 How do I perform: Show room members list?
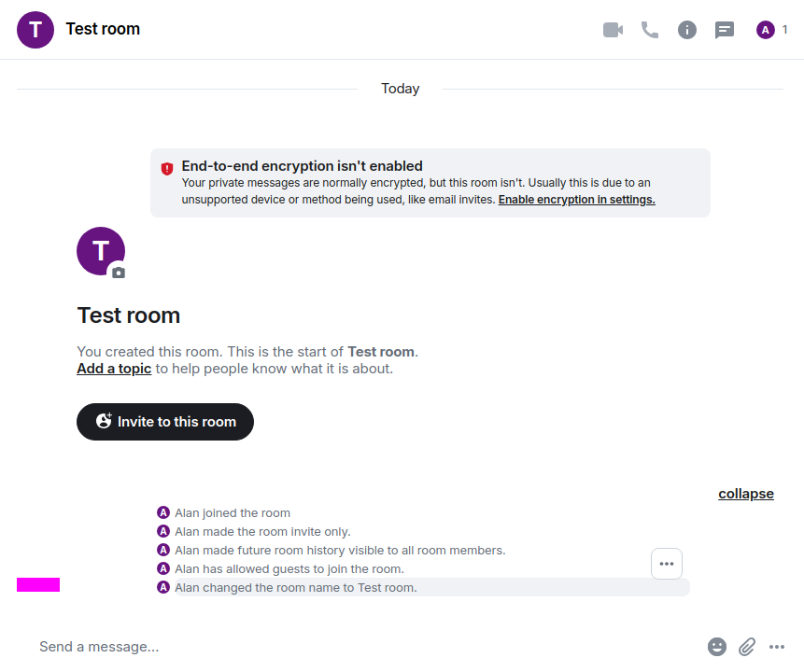pyautogui.click(x=772, y=30)
